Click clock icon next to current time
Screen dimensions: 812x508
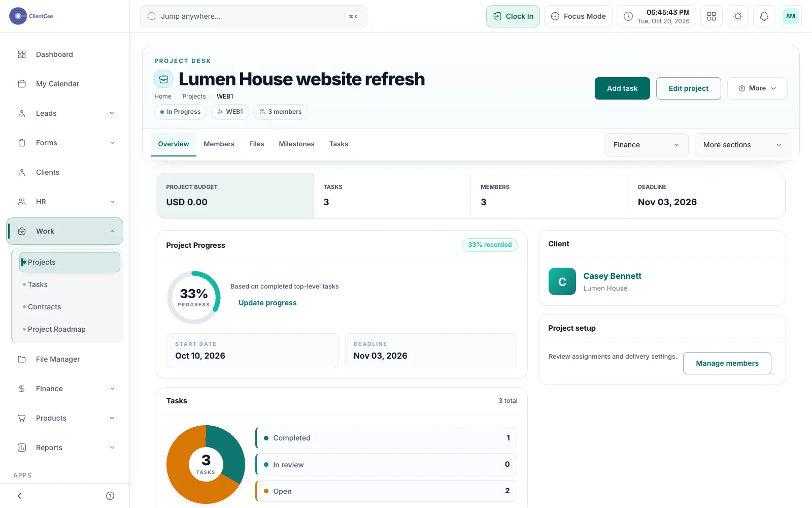(628, 16)
